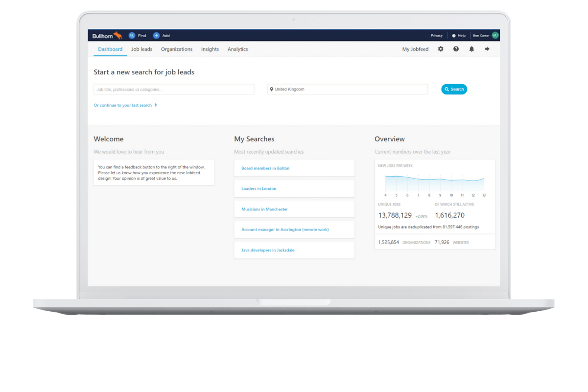The height and width of the screenshot is (392, 588).
Task: Click the Ben Carter avatar
Action: (495, 35)
